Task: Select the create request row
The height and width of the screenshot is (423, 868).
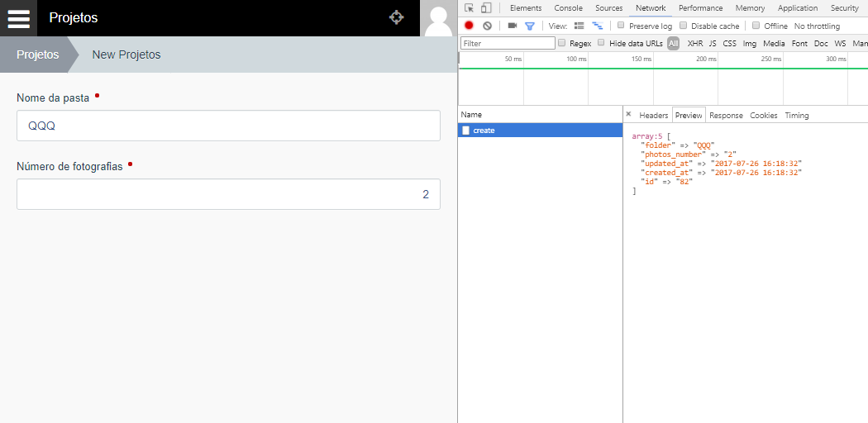Action: [541, 131]
